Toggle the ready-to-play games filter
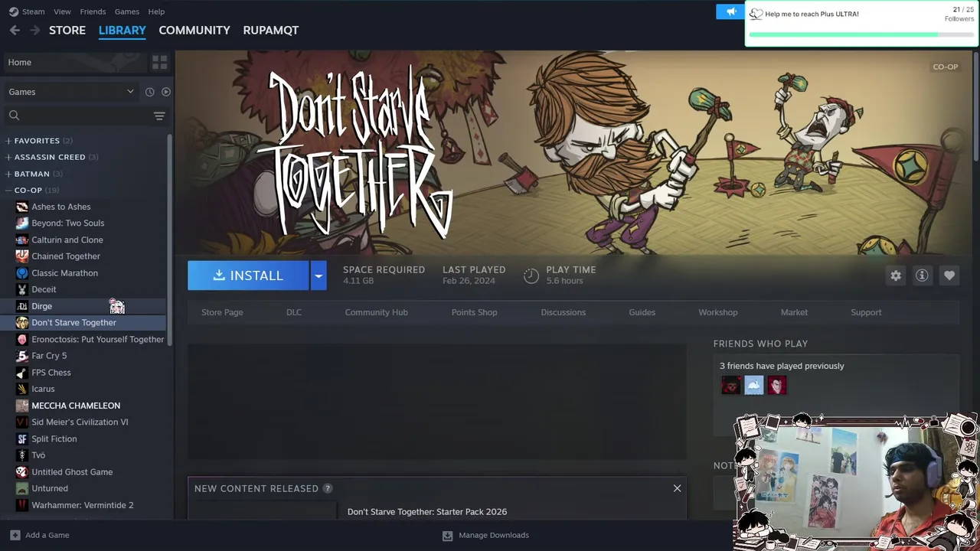The height and width of the screenshot is (551, 980). coord(165,92)
